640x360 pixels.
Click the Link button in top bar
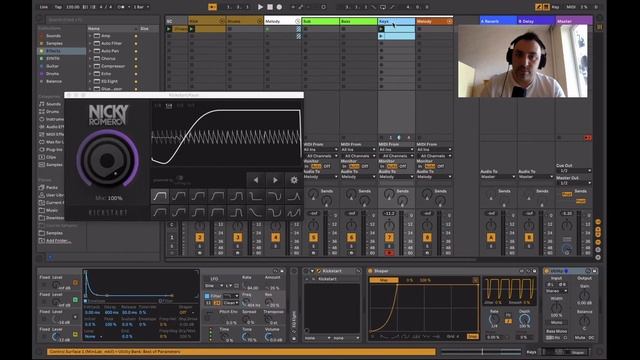click(x=44, y=7)
